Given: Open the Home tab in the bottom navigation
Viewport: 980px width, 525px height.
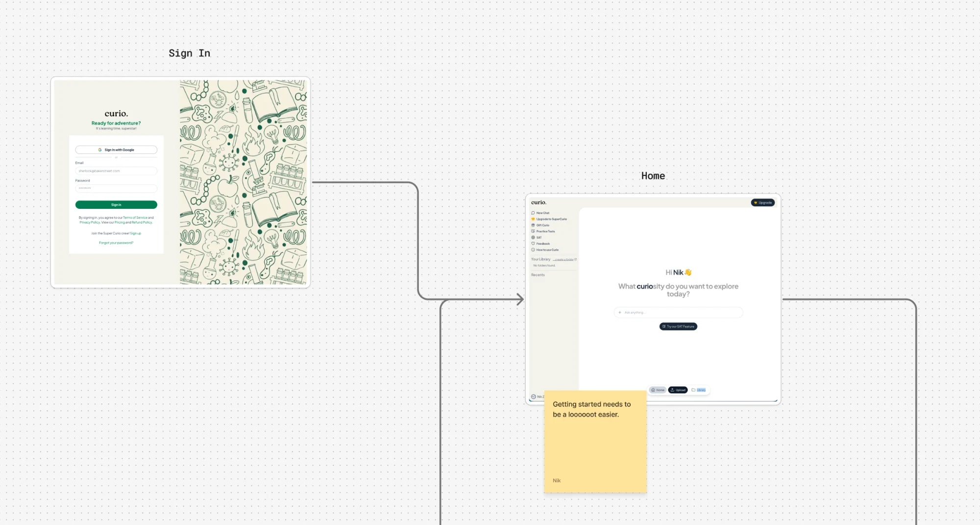Looking at the screenshot, I should coord(658,390).
